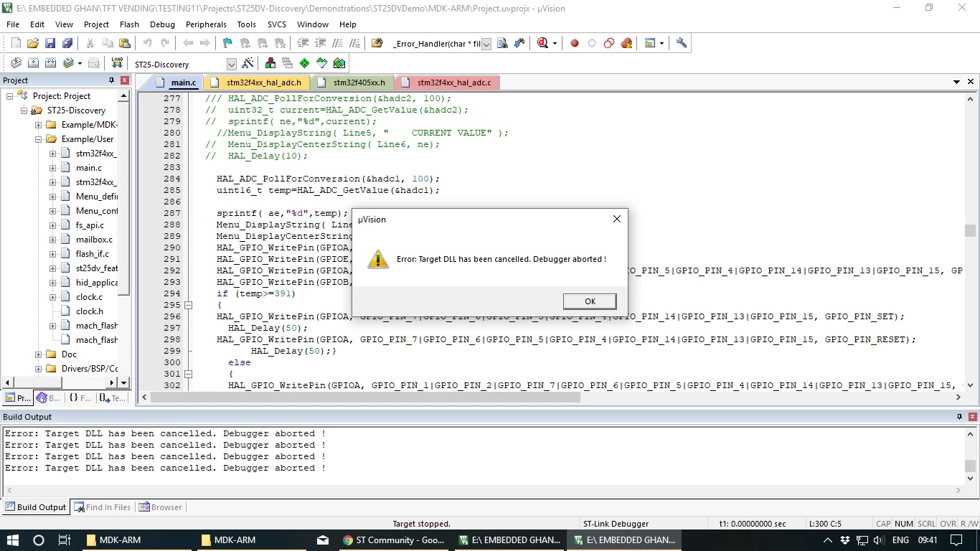Viewport: 980px width, 551px height.
Task: Open the Books tab icon in the project panel
Action: click(x=47, y=397)
